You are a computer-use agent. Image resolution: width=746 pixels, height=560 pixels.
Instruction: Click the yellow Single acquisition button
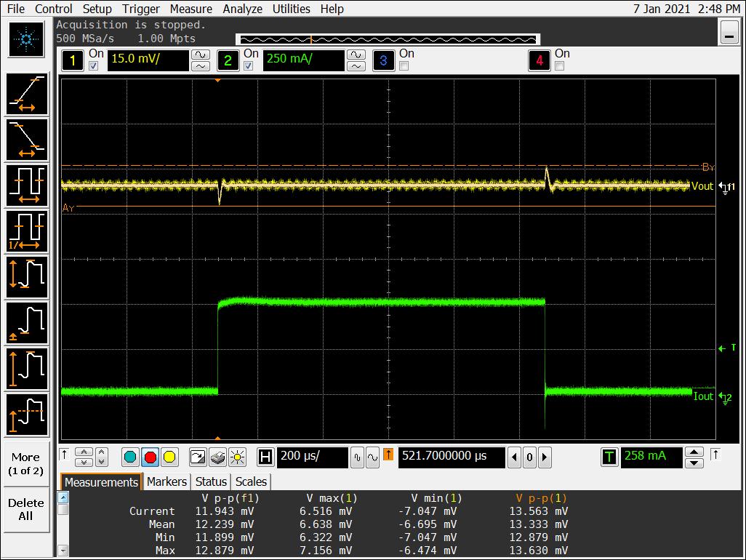(x=169, y=457)
